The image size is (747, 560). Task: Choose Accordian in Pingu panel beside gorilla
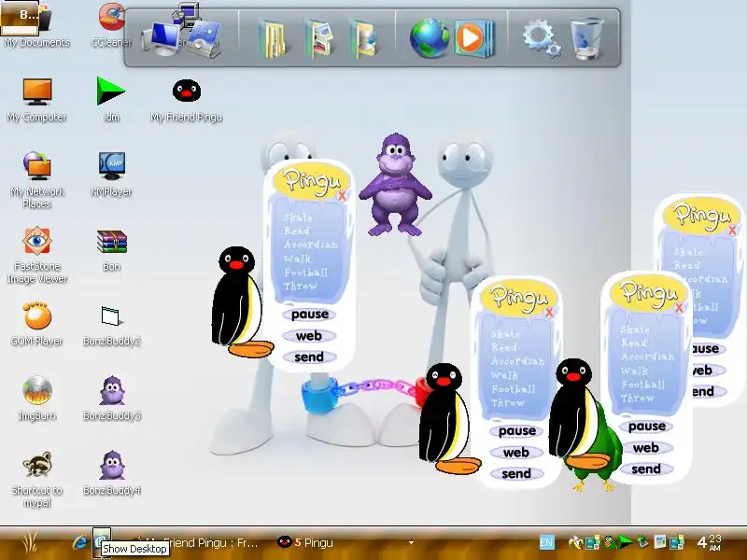pyautogui.click(x=311, y=245)
